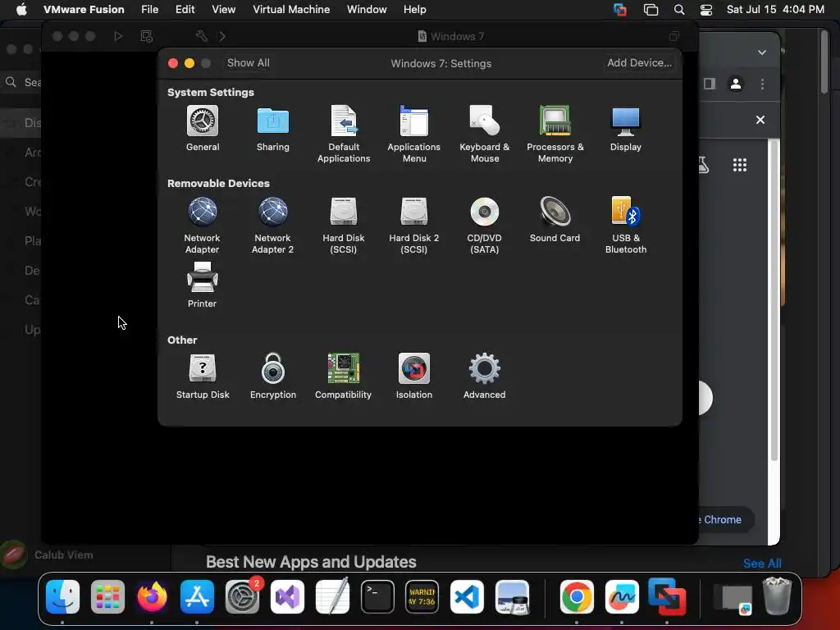
Task: Open the Apple menu
Action: click(x=21, y=9)
